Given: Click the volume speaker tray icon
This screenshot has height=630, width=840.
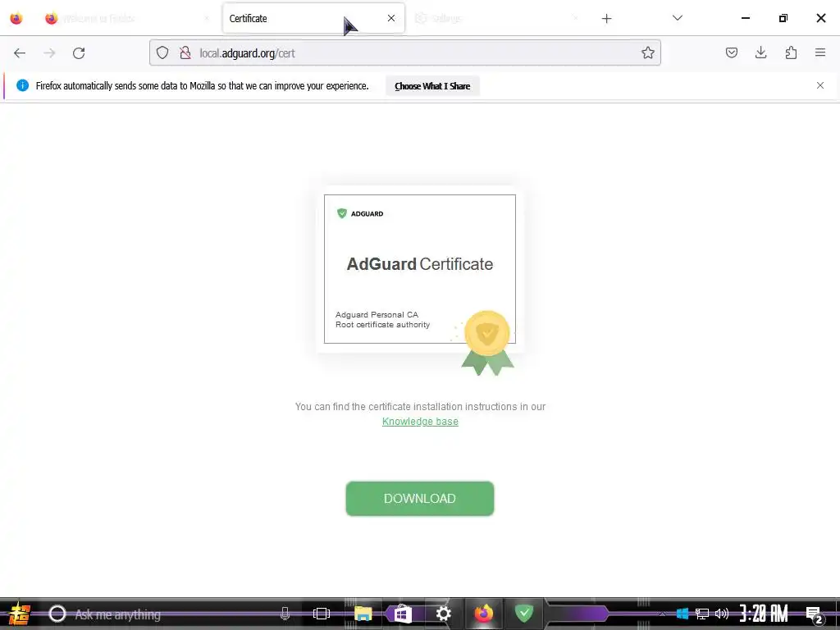Looking at the screenshot, I should tap(722, 614).
